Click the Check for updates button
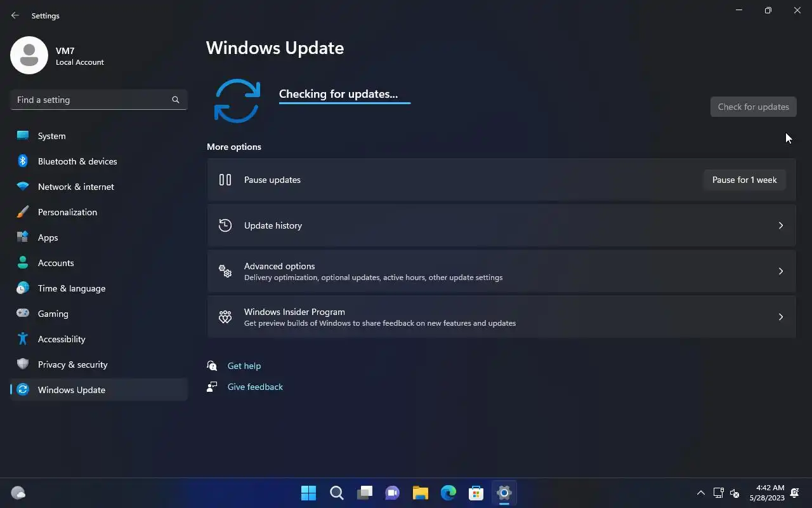812x508 pixels. tap(753, 107)
